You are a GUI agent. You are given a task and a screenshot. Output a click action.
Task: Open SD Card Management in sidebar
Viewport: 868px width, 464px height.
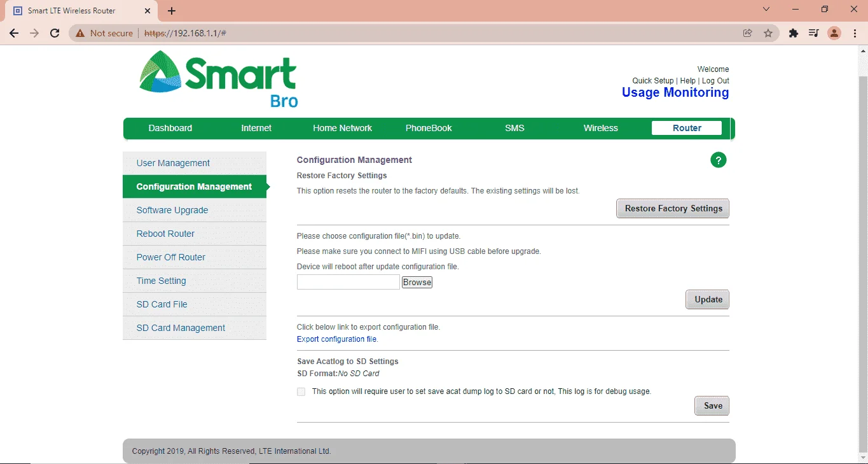tap(195, 328)
